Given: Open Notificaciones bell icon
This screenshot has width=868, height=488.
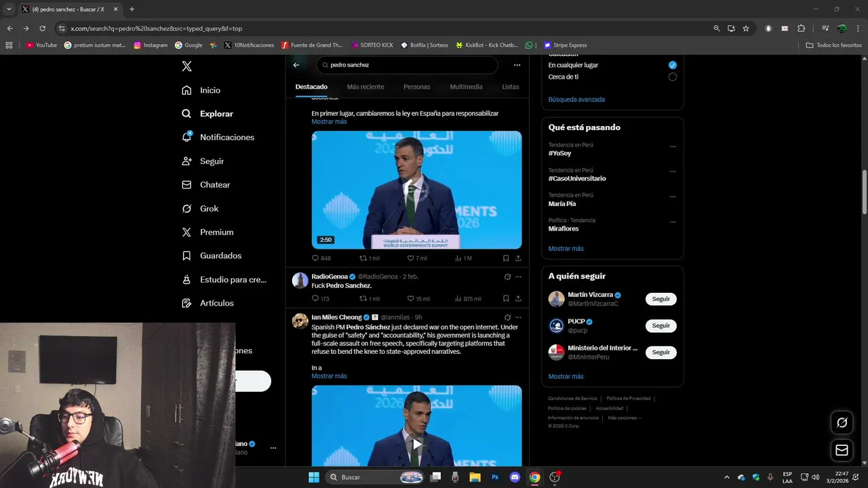Looking at the screenshot, I should [187, 137].
